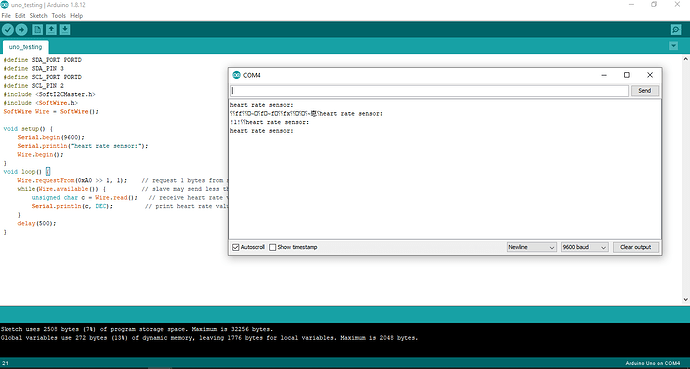The height and width of the screenshot is (369, 690).
Task: Click the '#include <SoftWire.h>' line
Action: point(40,103)
